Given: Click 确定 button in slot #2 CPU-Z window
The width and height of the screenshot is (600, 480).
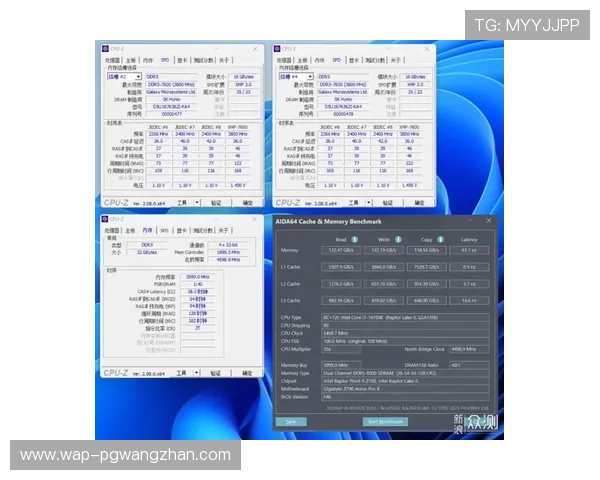Looking at the screenshot, I should (248, 202).
